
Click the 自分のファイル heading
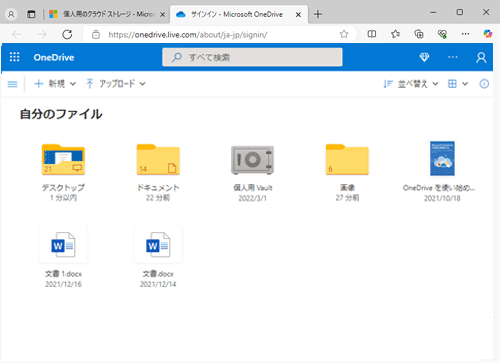point(61,114)
